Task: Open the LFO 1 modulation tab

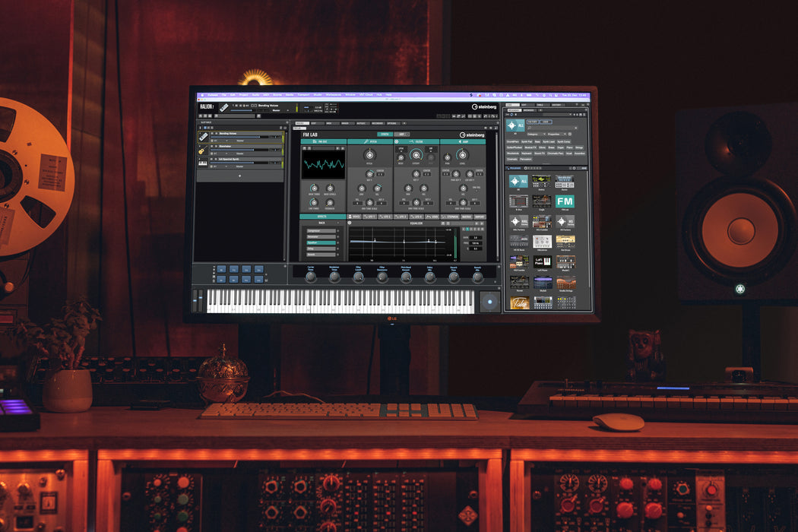Action: (x=371, y=217)
